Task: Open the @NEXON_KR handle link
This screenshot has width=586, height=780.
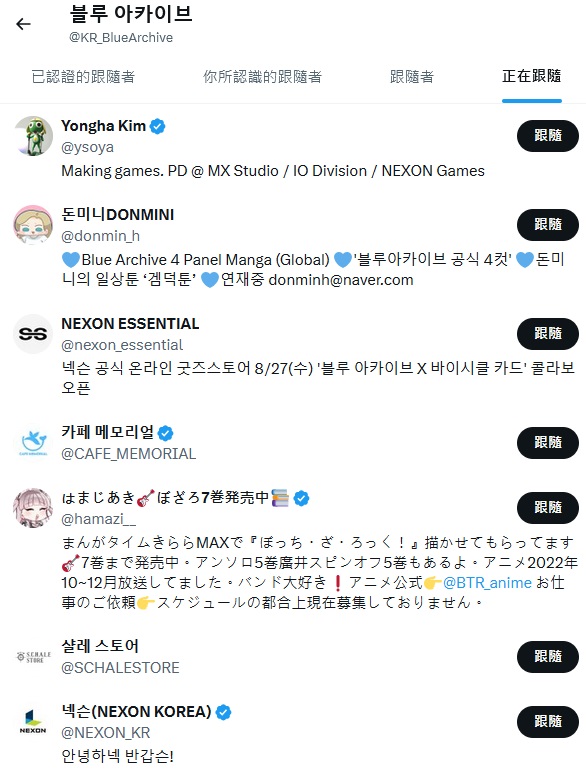Action: [x=105, y=733]
